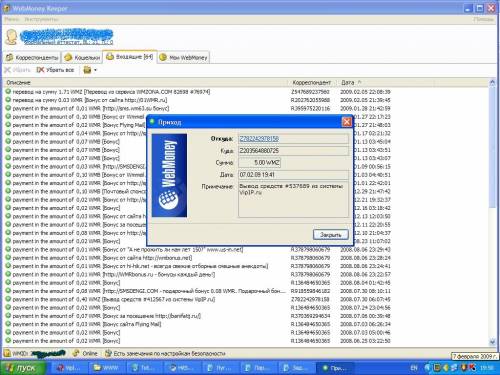Select the Входящие [64] tab

tap(129, 57)
